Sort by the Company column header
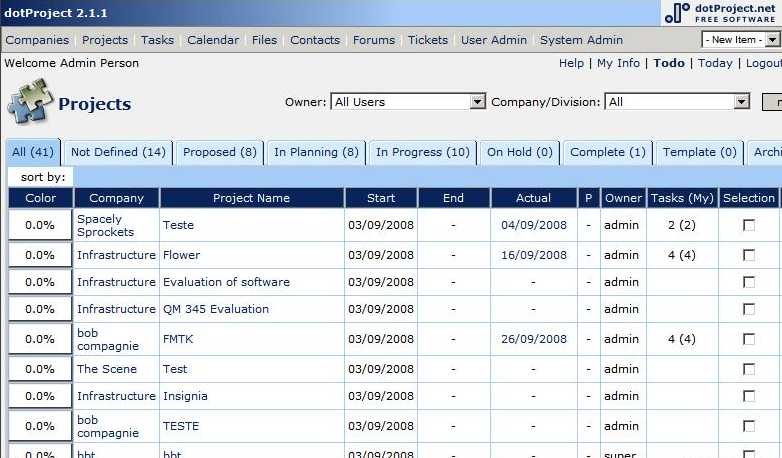Image resolution: width=782 pixels, height=458 pixels. [116, 198]
